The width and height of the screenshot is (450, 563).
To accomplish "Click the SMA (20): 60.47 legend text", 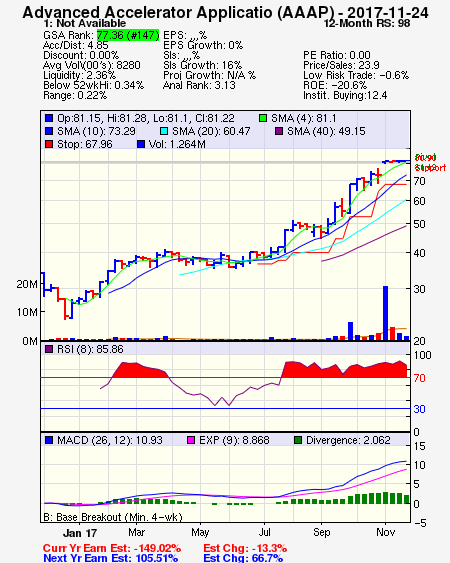I will pyautogui.click(x=211, y=131).
